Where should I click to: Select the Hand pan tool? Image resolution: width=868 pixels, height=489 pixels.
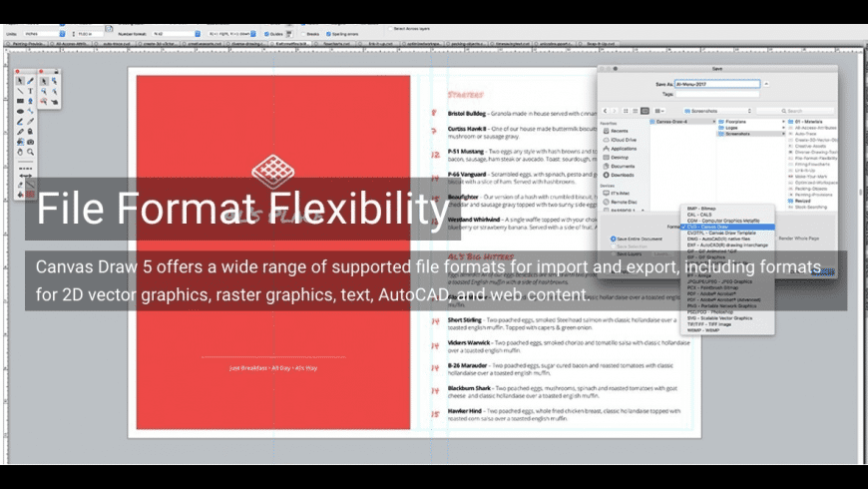[20, 152]
